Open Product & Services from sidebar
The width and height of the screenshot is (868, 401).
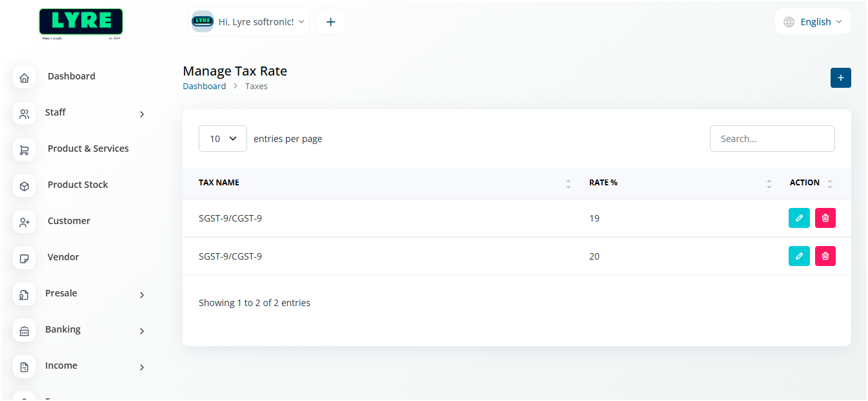pyautogui.click(x=88, y=149)
